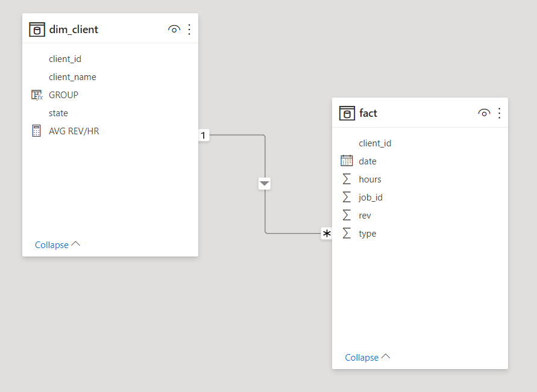Click the dim_client table title
The image size is (537, 392).
pyautogui.click(x=74, y=30)
